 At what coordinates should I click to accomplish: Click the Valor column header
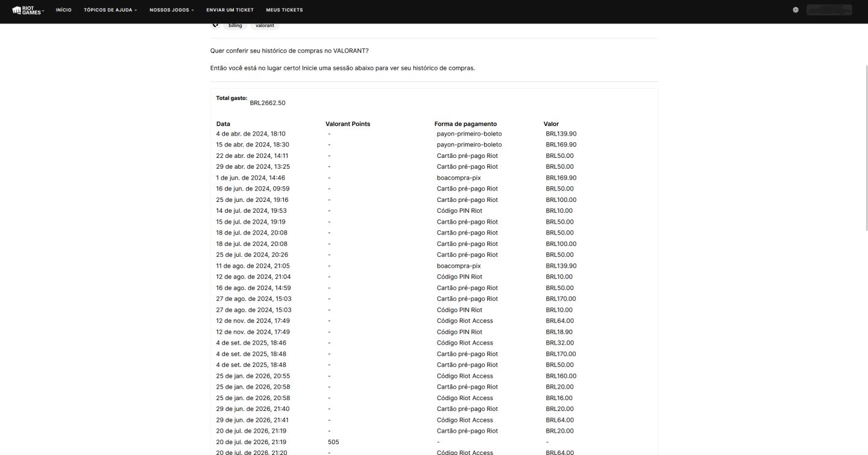pyautogui.click(x=551, y=124)
